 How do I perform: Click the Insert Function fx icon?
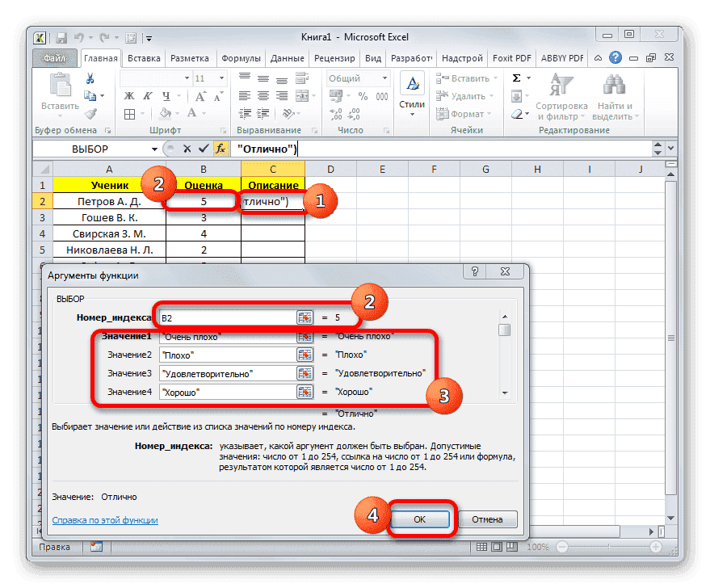click(221, 149)
